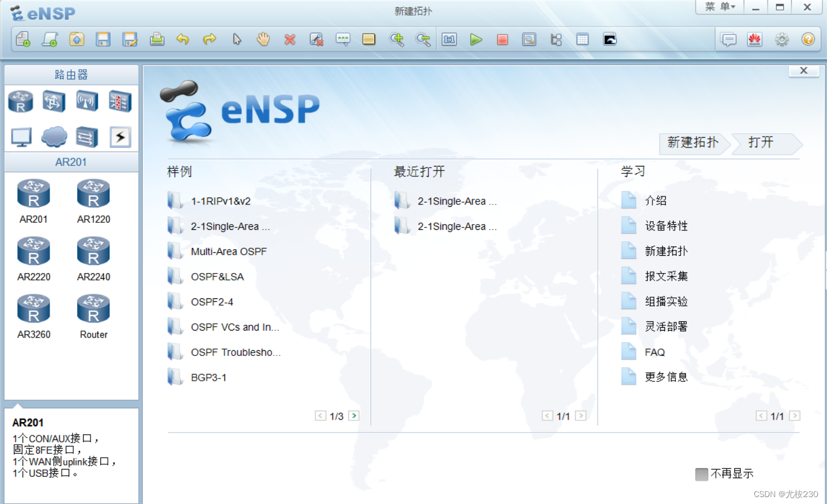Screen dimensions: 827x504
Task: Select the pointer arrow tool
Action: (237, 39)
